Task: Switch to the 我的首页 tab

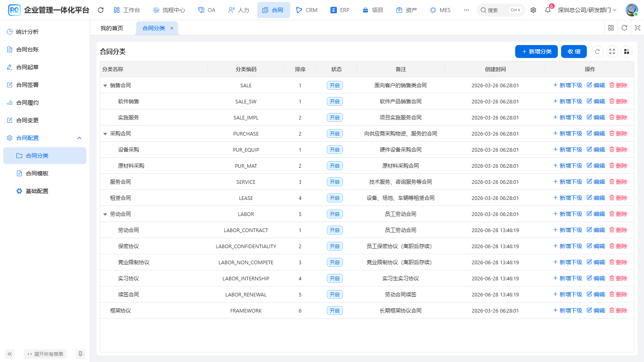Action: (x=112, y=28)
